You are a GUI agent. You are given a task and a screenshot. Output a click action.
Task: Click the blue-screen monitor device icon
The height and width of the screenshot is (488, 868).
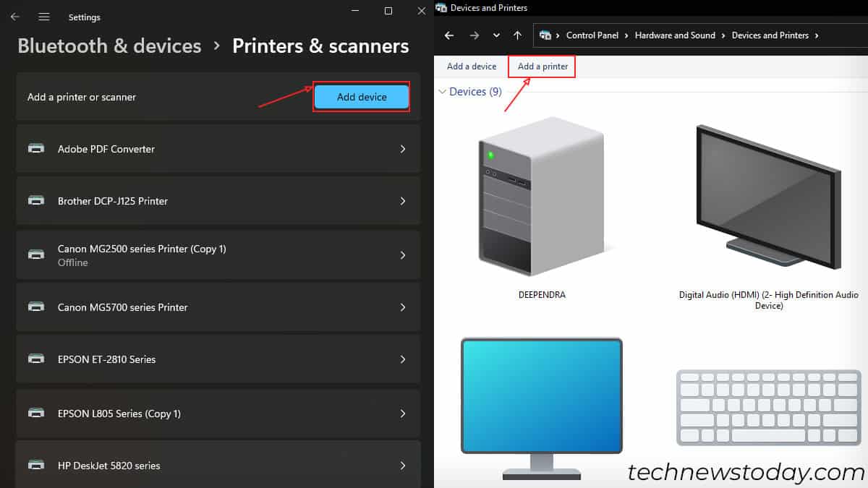(x=541, y=406)
